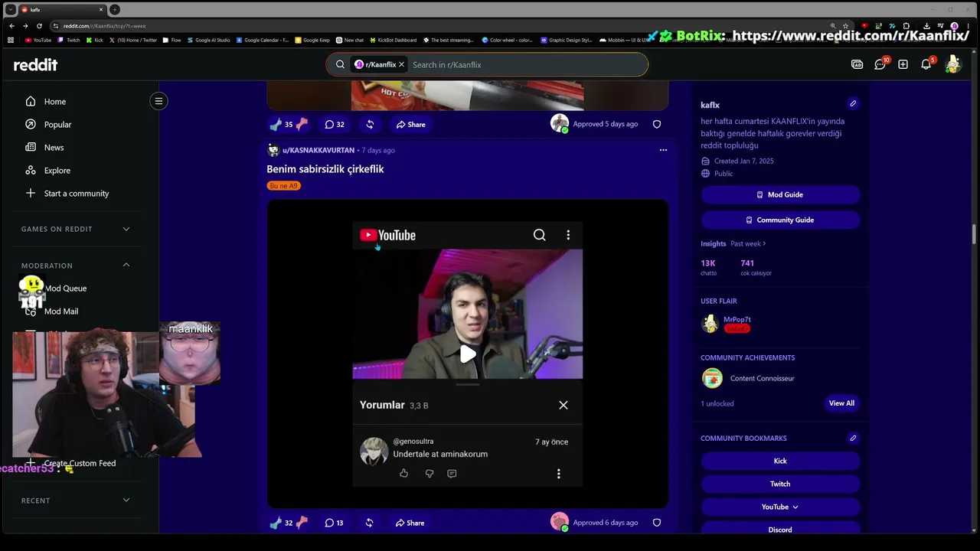The image size is (980, 551).
Task: Edit community bookmarks with pencil icon
Action: pyautogui.click(x=853, y=439)
